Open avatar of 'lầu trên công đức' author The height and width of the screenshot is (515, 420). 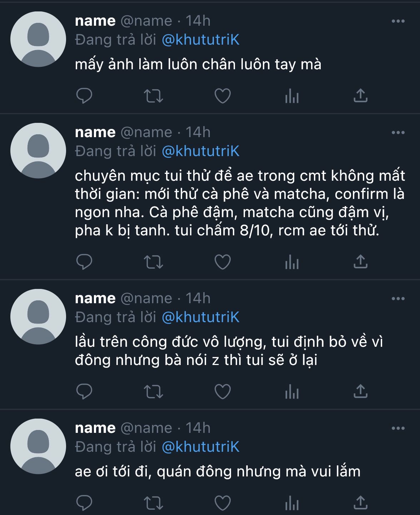[x=38, y=317]
